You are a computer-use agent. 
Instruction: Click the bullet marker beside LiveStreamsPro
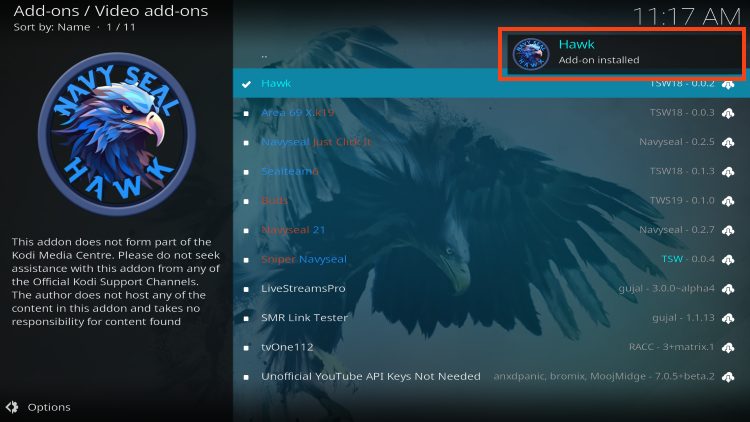pyautogui.click(x=246, y=289)
